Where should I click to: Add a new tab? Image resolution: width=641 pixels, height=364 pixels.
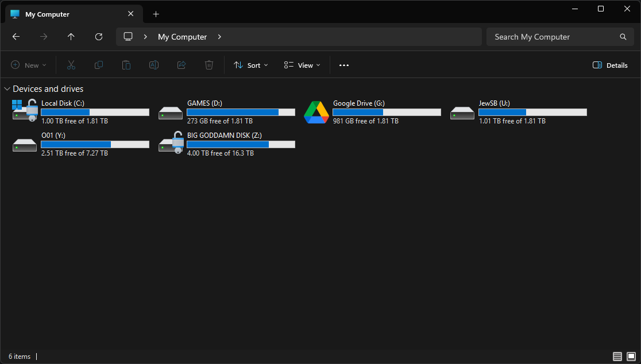156,14
